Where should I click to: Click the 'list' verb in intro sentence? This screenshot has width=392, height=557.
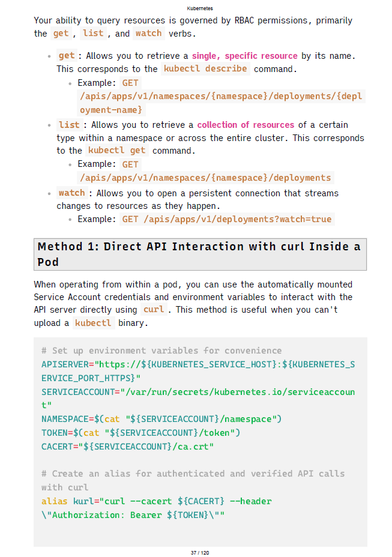pos(93,34)
